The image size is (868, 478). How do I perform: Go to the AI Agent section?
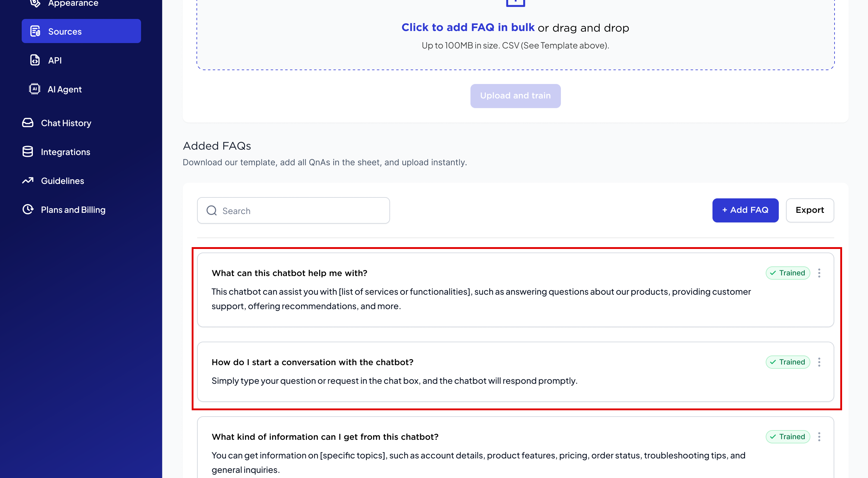[x=64, y=89]
